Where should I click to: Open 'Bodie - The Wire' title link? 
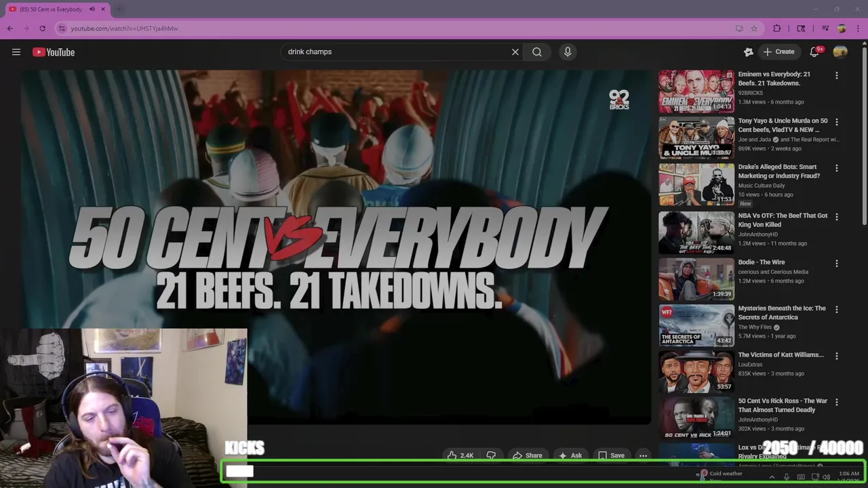click(x=762, y=262)
